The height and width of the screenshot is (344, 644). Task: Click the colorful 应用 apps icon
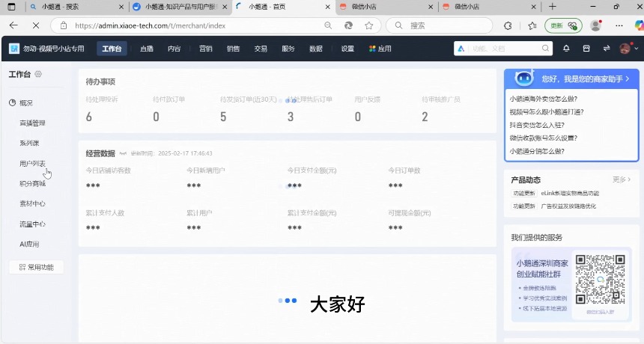(372, 49)
